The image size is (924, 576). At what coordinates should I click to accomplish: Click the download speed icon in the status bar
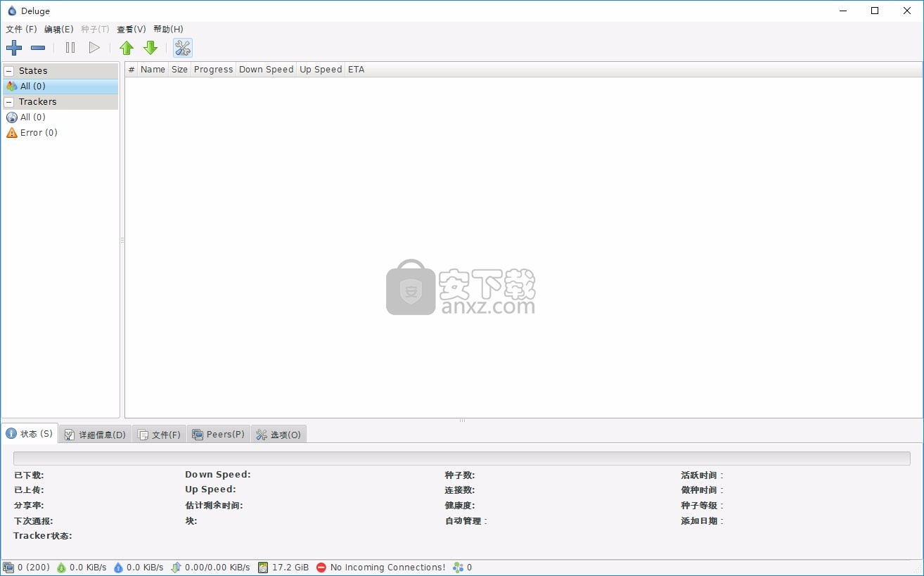61,567
